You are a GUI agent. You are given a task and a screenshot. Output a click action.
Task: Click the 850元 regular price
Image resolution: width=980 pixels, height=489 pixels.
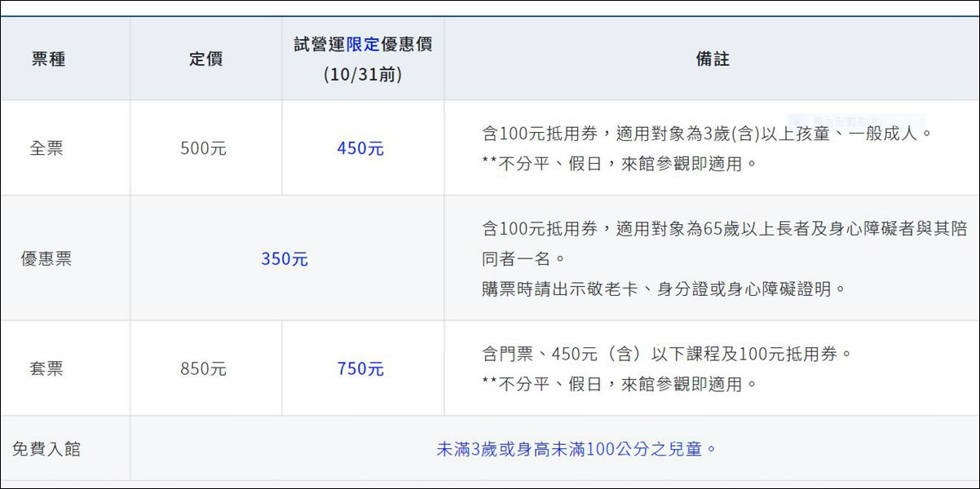coord(203,368)
